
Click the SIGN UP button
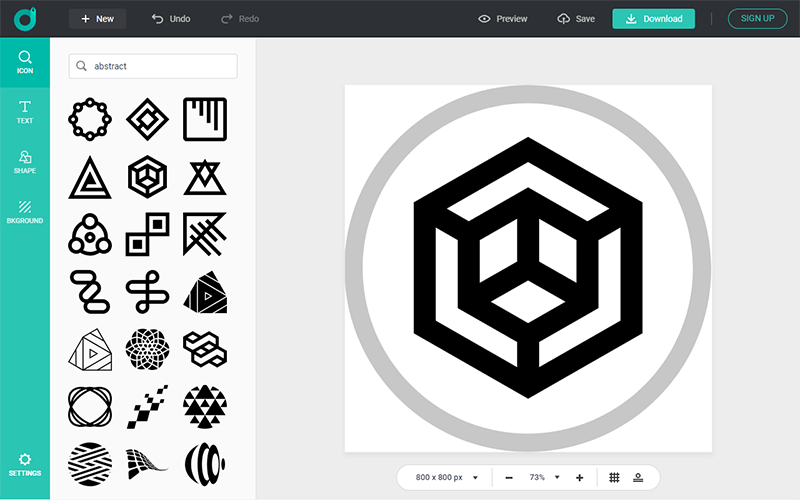(757, 19)
